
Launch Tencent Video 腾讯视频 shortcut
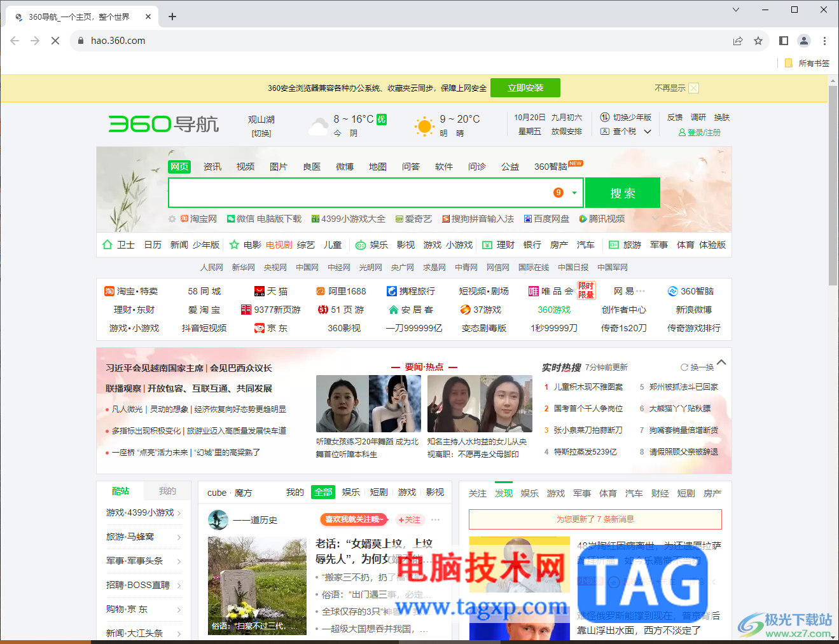pyautogui.click(x=601, y=218)
